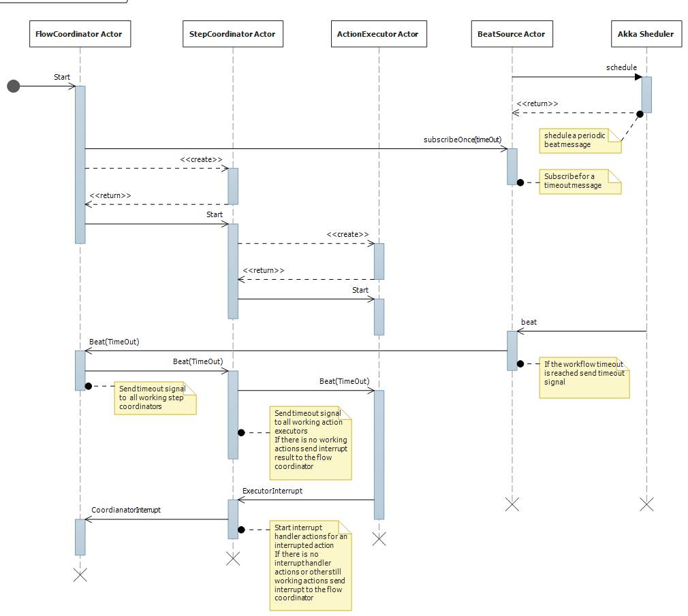Select the termination X ending StepCoordinator Actor lifeline
The width and height of the screenshot is (688, 616).
click(232, 557)
